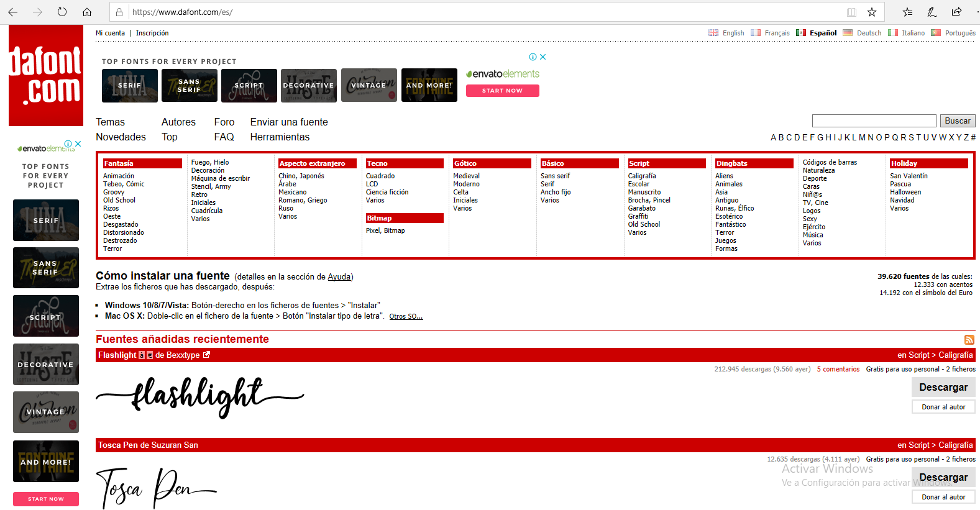Image resolution: width=980 pixels, height=510 pixels.
Task: Open the RSS feed icon
Action: pyautogui.click(x=969, y=340)
